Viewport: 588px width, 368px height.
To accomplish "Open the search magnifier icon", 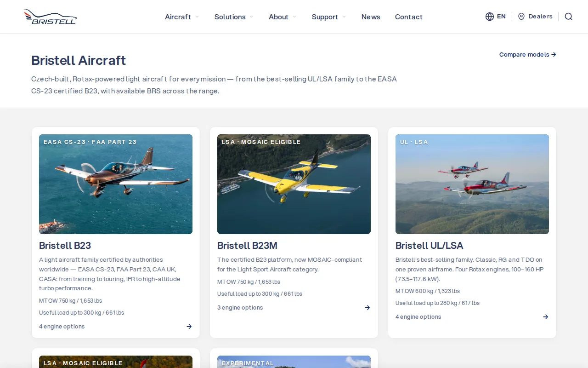I will 569,17.
